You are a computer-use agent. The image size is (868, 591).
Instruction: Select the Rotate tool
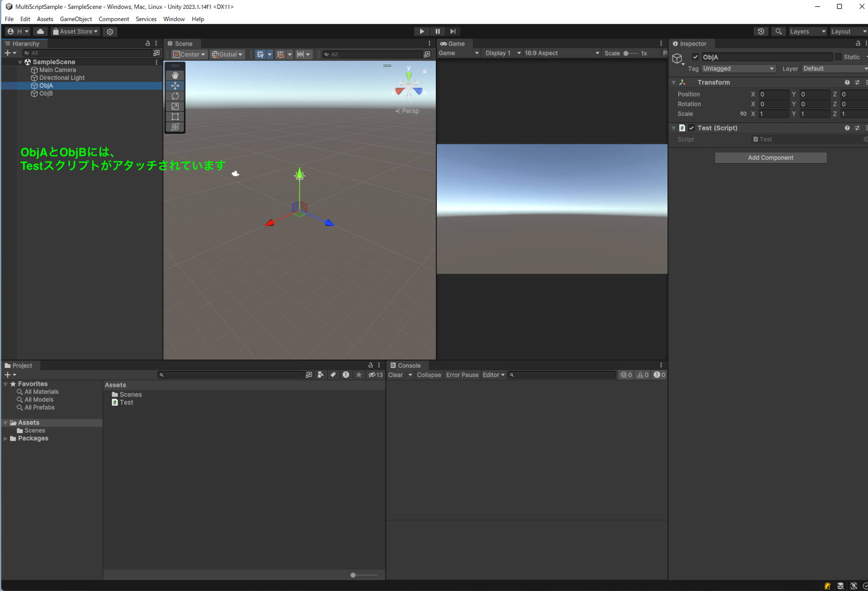coord(175,96)
